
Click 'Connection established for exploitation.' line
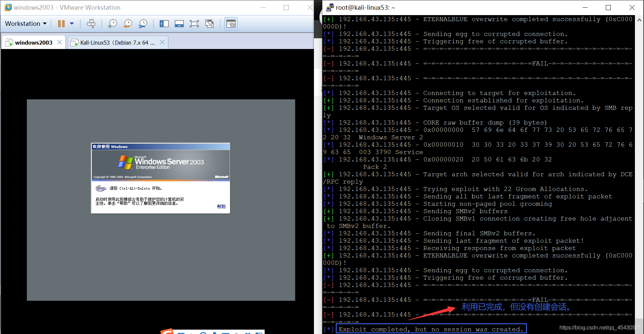point(503,100)
